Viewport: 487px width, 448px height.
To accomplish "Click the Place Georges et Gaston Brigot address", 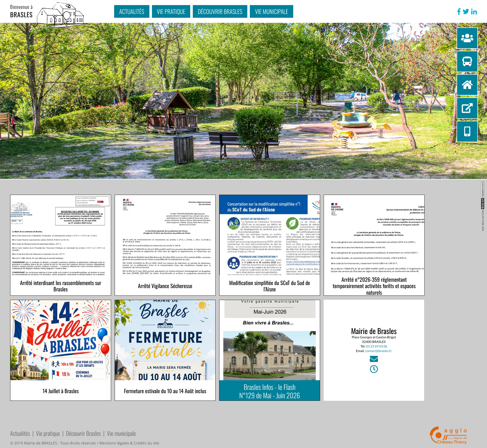I will [374, 337].
